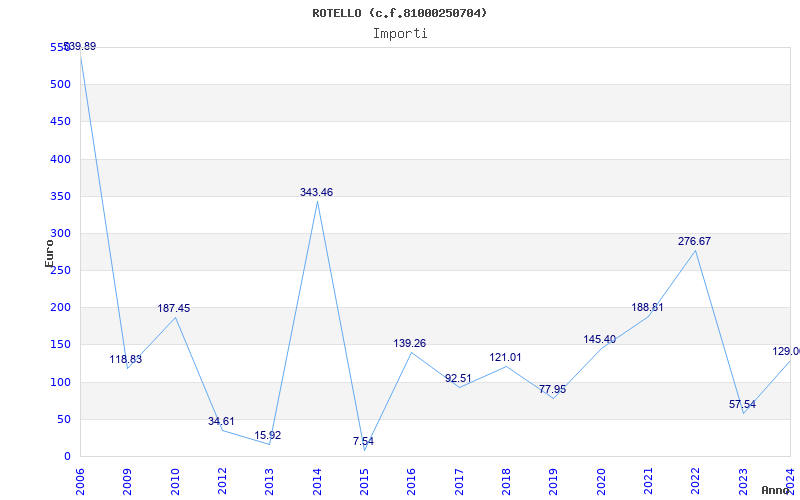The image size is (800, 500).
Task: Select the chart title ROTELLO (c.f.81000250704)
Action: (399, 13)
